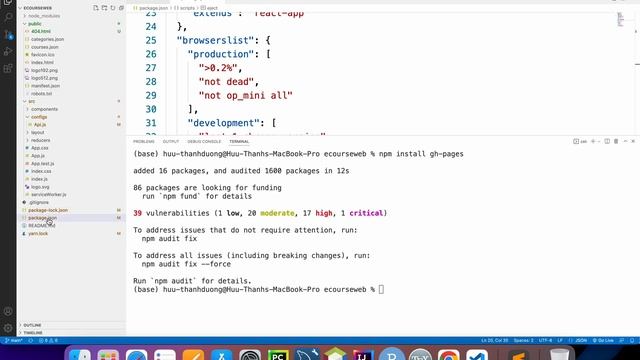This screenshot has height=360, width=640.
Task: Expand the Timeline section
Action: click(x=33, y=333)
